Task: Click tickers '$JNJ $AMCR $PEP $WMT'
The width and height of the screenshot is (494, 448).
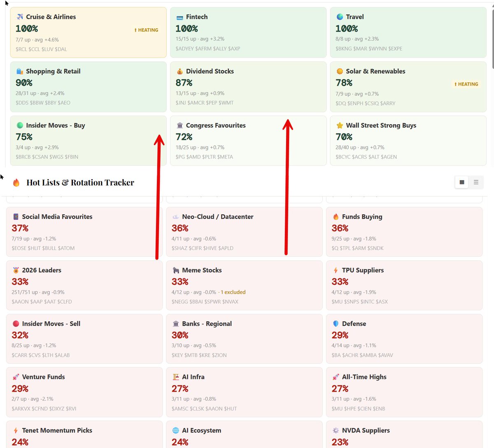Action: point(205,103)
